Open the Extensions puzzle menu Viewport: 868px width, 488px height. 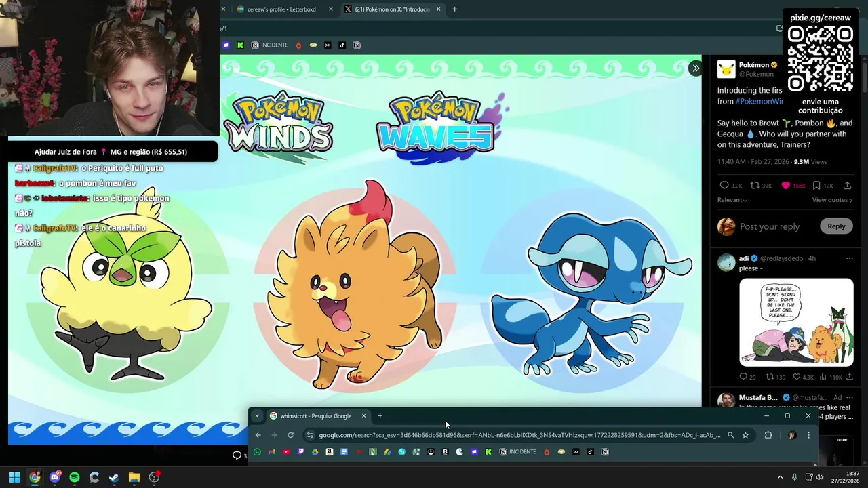(768, 435)
